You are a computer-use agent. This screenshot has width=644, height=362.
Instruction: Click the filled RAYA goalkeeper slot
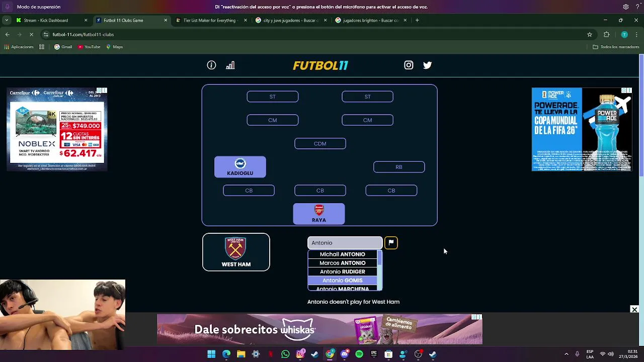[319, 214]
